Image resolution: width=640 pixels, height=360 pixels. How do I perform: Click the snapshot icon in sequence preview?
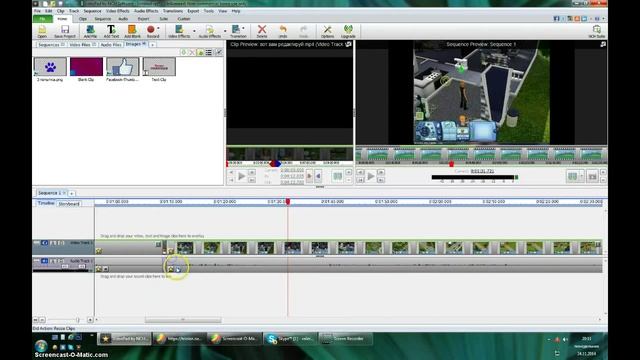tap(592, 176)
